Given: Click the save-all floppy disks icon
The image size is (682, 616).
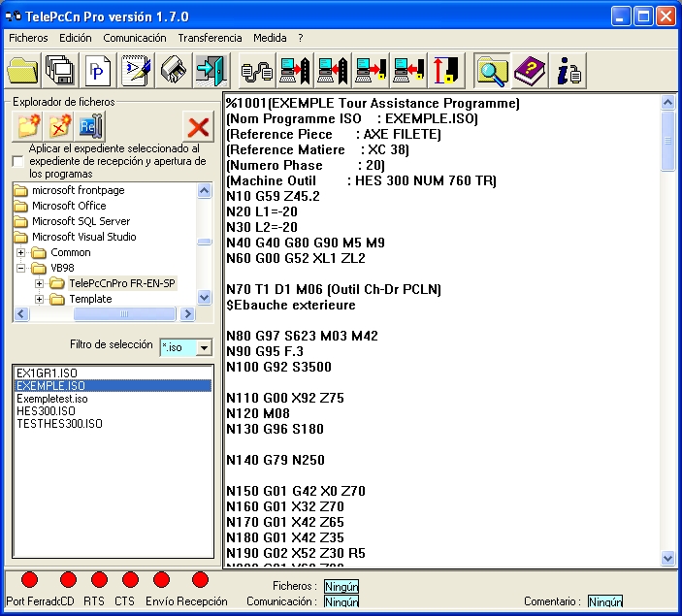Looking at the screenshot, I should 60,70.
